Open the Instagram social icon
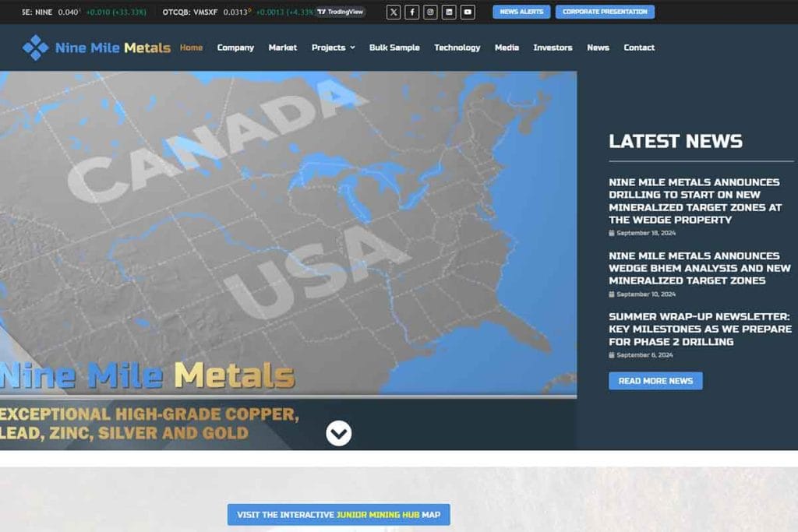The height and width of the screenshot is (532, 798). coord(430,12)
